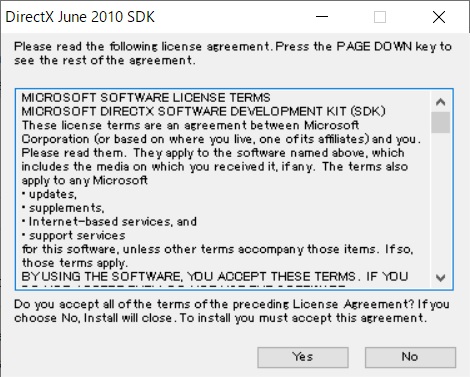Click the 'support services' bullet line
The image size is (470, 377).
pyautogui.click(x=74, y=235)
